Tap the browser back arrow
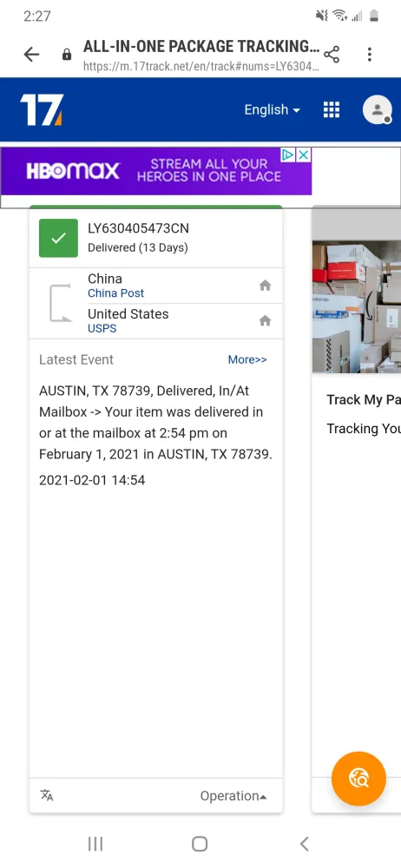The width and height of the screenshot is (401, 868). [x=31, y=54]
